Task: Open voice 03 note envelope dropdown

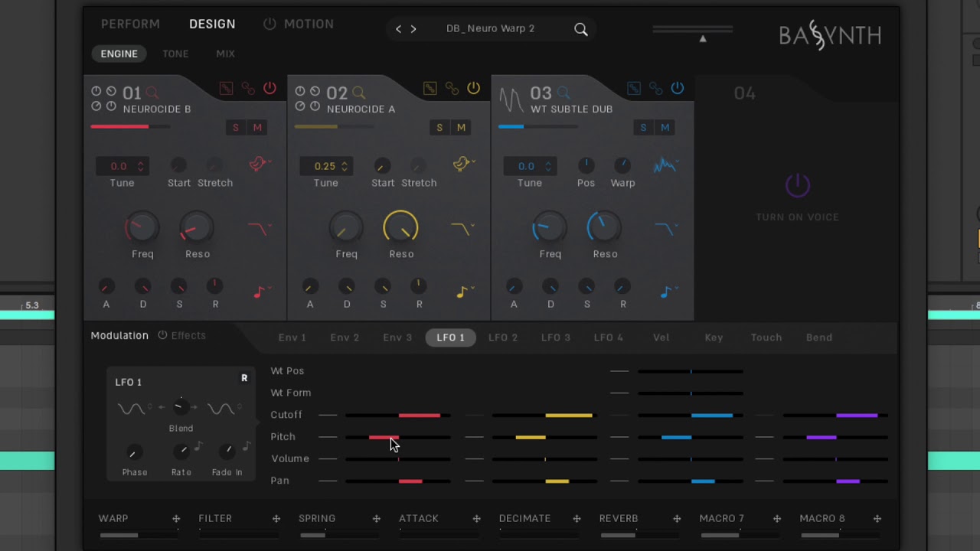Action: (668, 292)
